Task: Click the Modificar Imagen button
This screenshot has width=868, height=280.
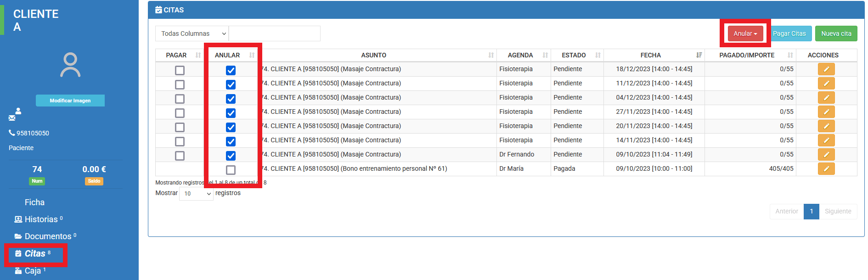Action: [x=70, y=101]
